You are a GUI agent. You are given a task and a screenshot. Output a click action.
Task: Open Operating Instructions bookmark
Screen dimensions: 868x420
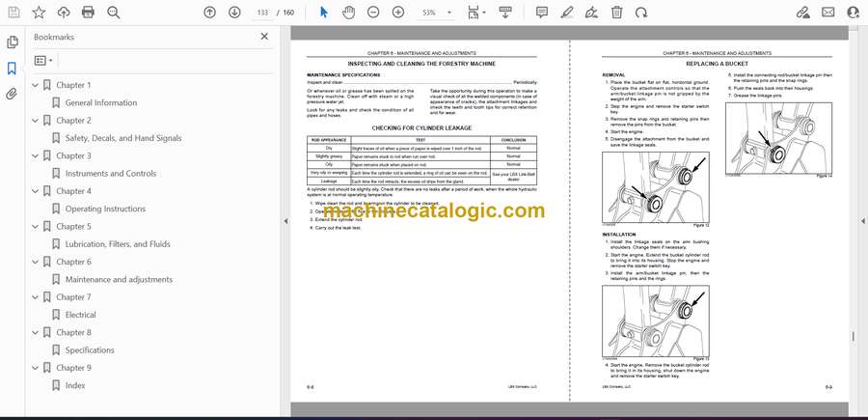click(x=105, y=209)
